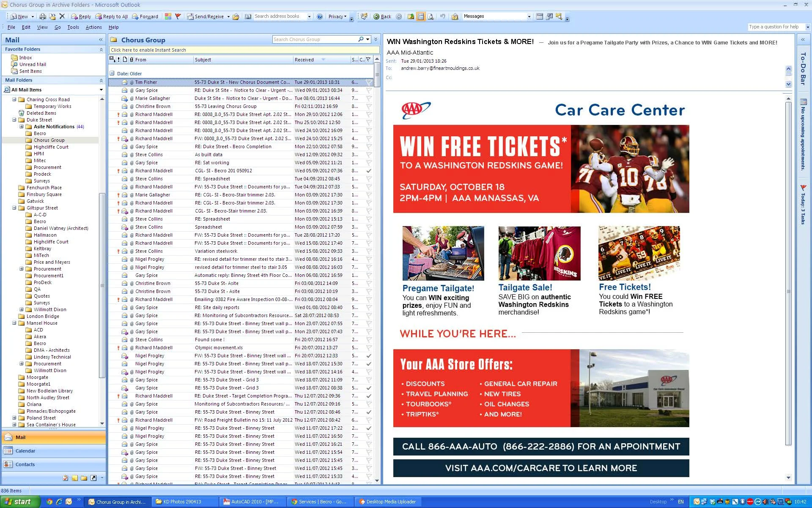The image size is (812, 508).
Task: Open the Actions menu
Action: coord(93,27)
